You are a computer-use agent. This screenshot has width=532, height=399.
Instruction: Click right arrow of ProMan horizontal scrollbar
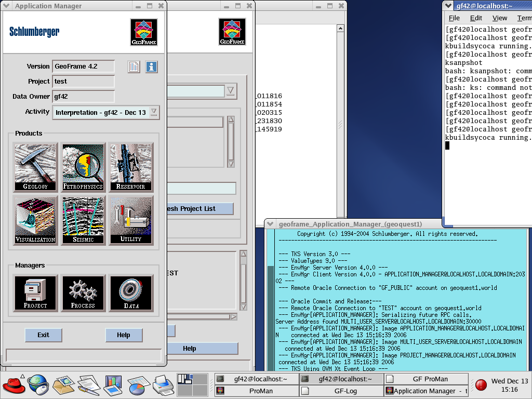tap(233, 317)
